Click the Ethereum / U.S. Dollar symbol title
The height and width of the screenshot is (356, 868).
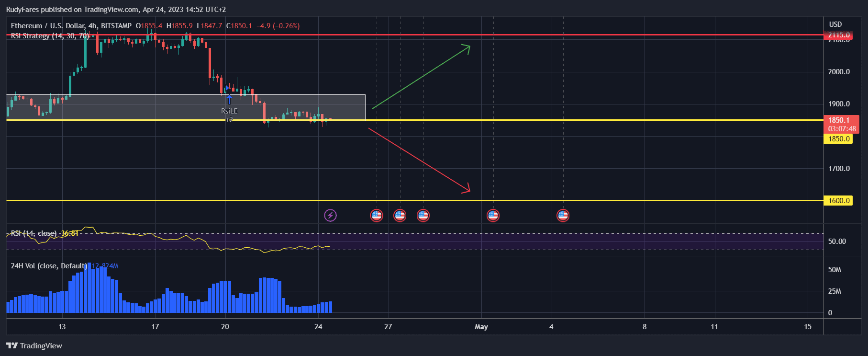coord(48,26)
